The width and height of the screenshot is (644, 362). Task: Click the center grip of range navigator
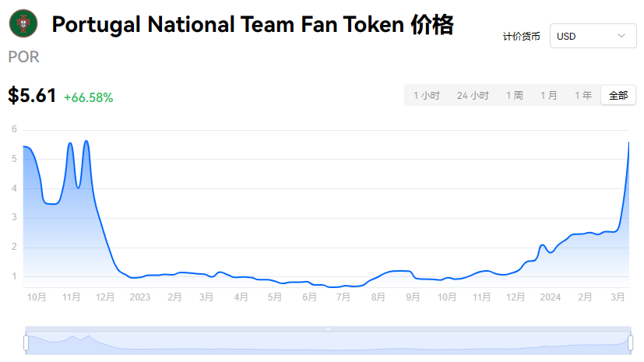tap(328, 329)
